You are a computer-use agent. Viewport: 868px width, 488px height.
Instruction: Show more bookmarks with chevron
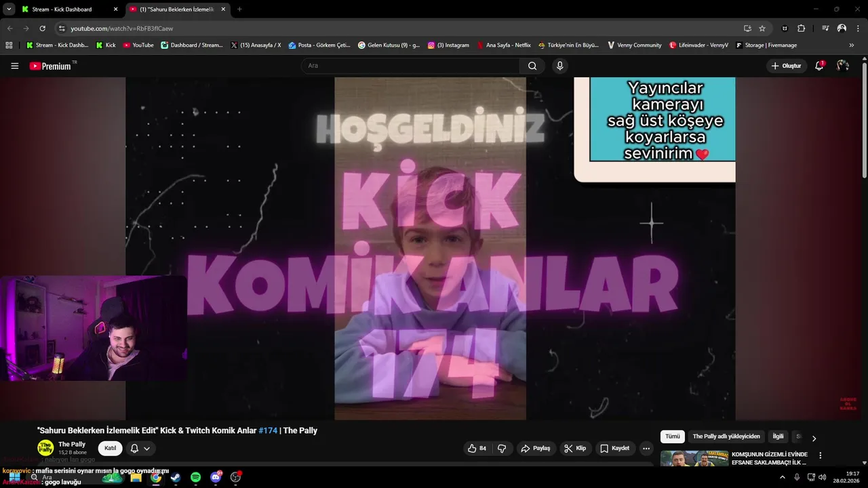(x=852, y=45)
